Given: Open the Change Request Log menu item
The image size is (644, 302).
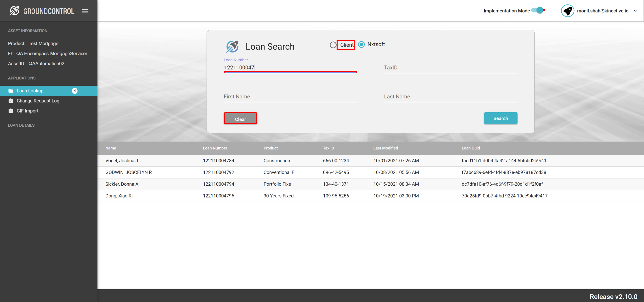Looking at the screenshot, I should click(38, 101).
